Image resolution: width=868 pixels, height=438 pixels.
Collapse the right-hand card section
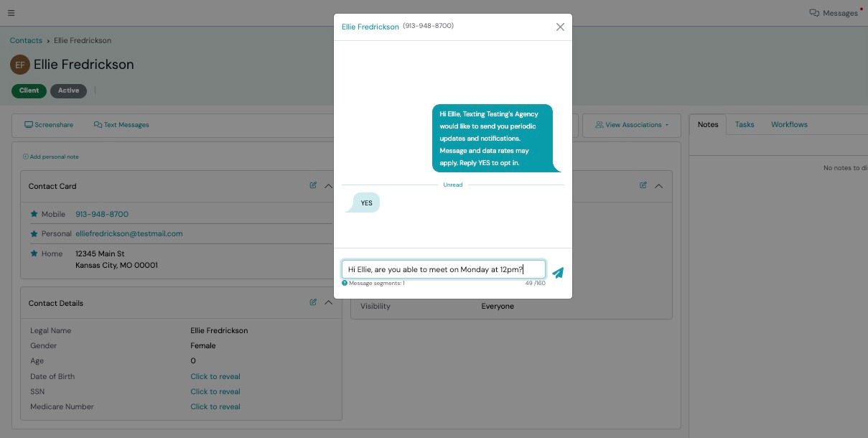click(x=658, y=186)
